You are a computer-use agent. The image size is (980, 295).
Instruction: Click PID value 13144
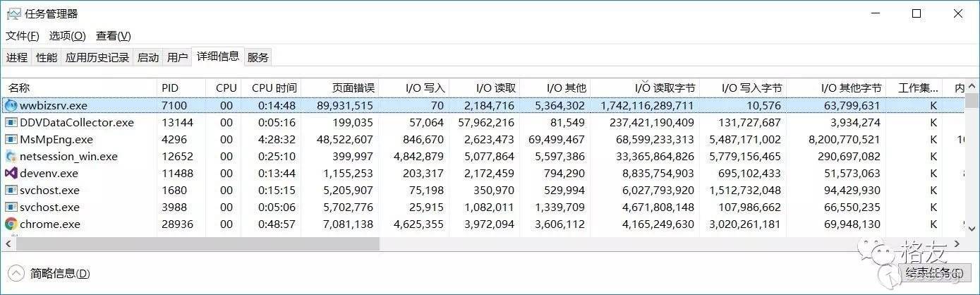coord(177,123)
